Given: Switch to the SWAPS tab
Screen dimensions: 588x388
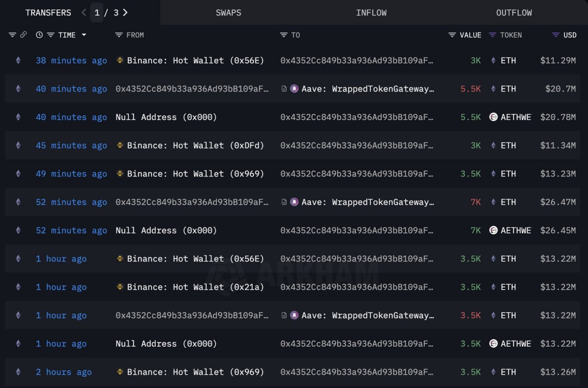Looking at the screenshot, I should pyautogui.click(x=228, y=13).
